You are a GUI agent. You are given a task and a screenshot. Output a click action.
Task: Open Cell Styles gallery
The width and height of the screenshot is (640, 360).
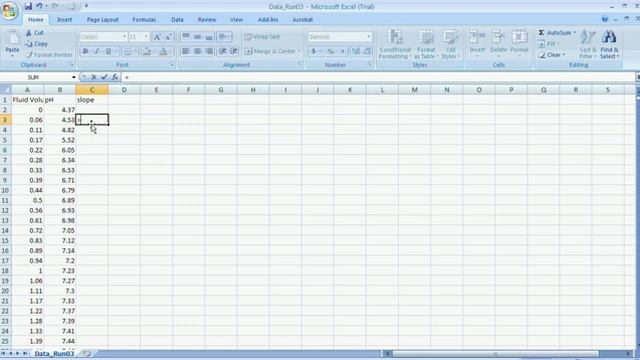point(451,44)
